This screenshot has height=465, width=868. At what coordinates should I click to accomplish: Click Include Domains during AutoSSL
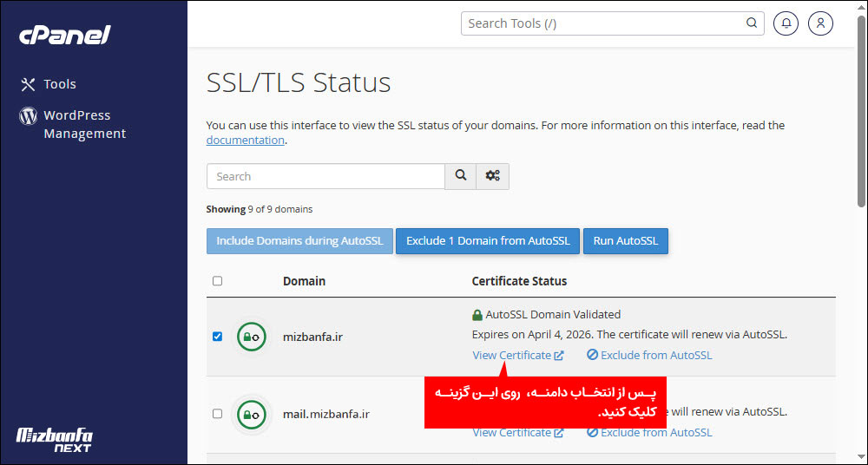(299, 241)
